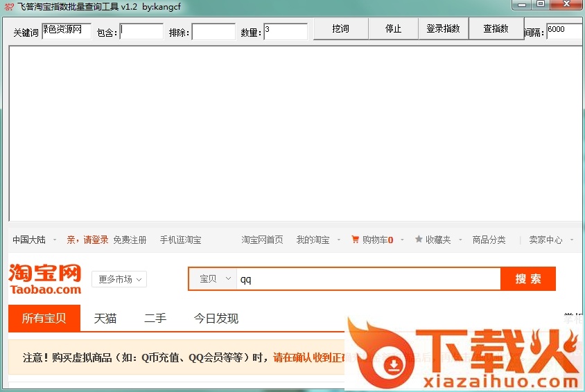Open the 免费注册 register link
Image resolution: width=585 pixels, height=392 pixels.
pyautogui.click(x=130, y=240)
